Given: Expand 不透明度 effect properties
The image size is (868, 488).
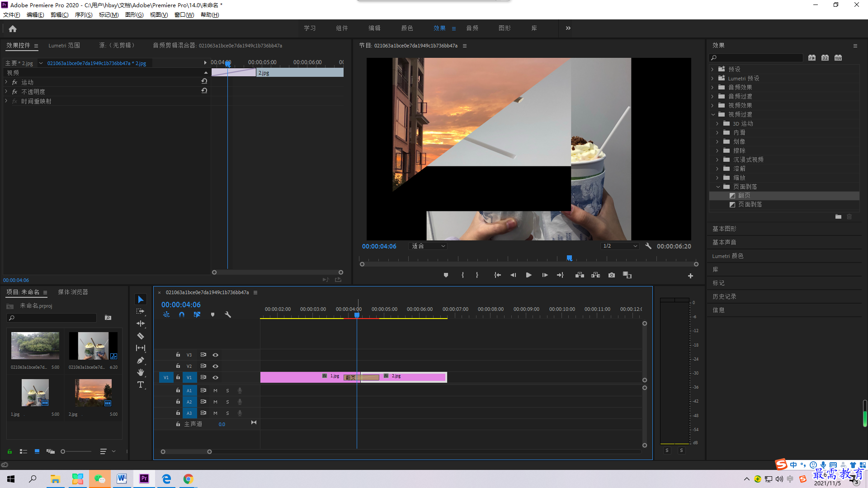Looking at the screenshot, I should (x=6, y=91).
